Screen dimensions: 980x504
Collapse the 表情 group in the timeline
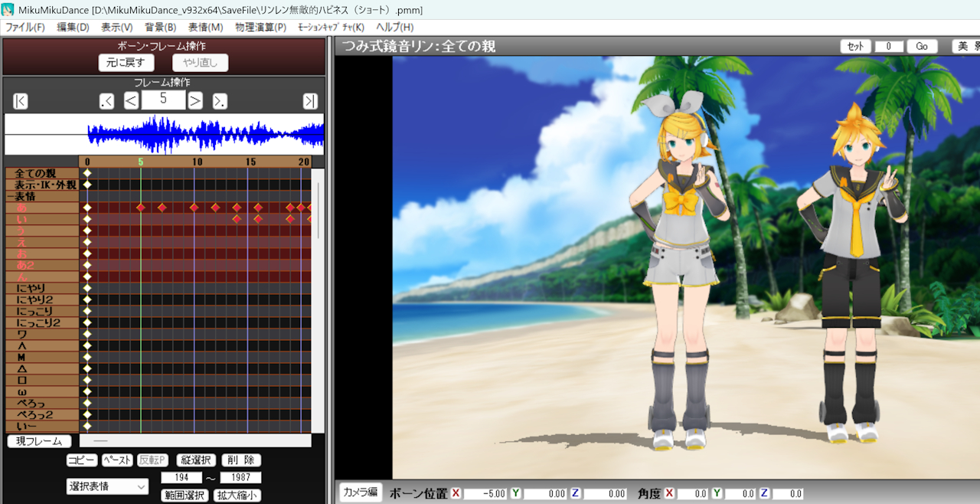(9, 196)
